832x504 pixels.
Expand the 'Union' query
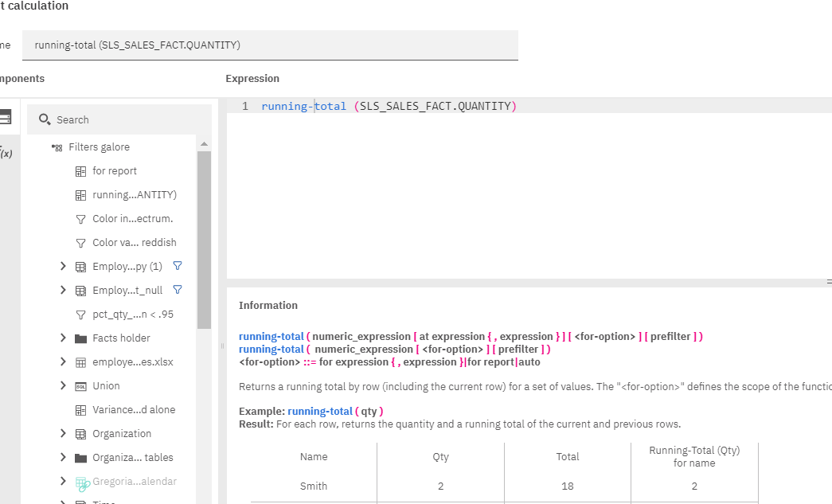pos(63,385)
